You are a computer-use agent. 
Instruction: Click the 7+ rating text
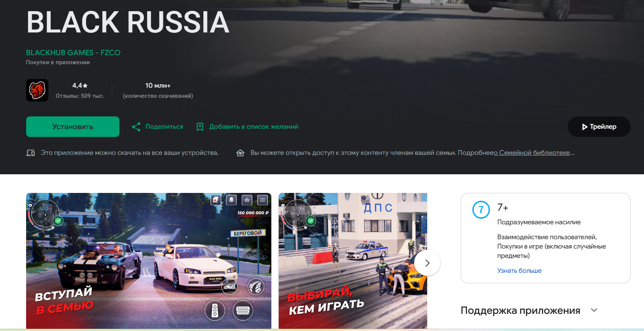[x=503, y=207]
